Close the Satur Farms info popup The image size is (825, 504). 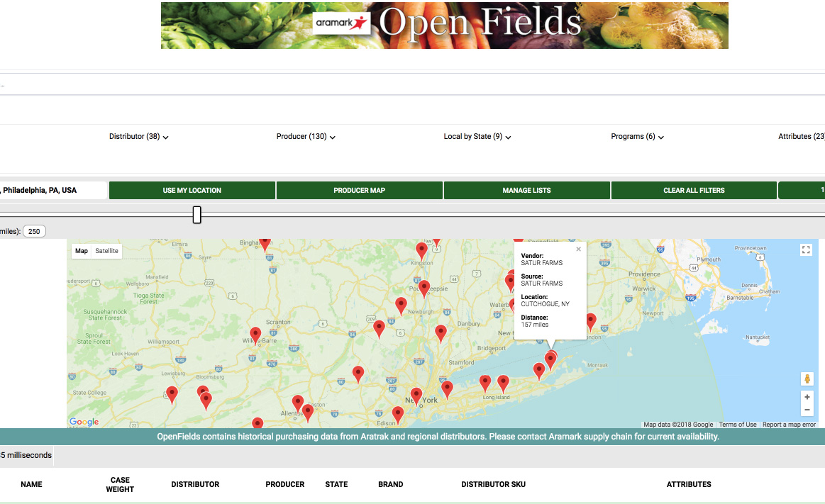click(x=578, y=249)
